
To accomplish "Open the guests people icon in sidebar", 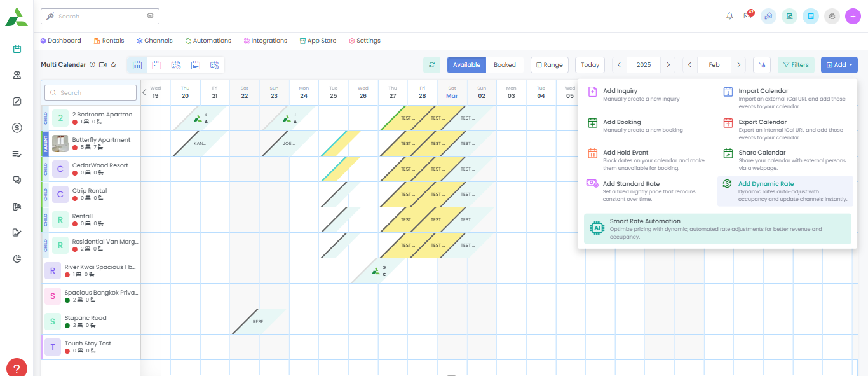I will click(17, 75).
